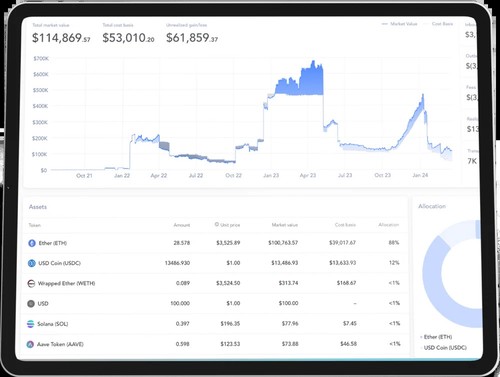Open the USD asset name
Image resolution: width=500 pixels, height=377 pixels.
(43, 304)
